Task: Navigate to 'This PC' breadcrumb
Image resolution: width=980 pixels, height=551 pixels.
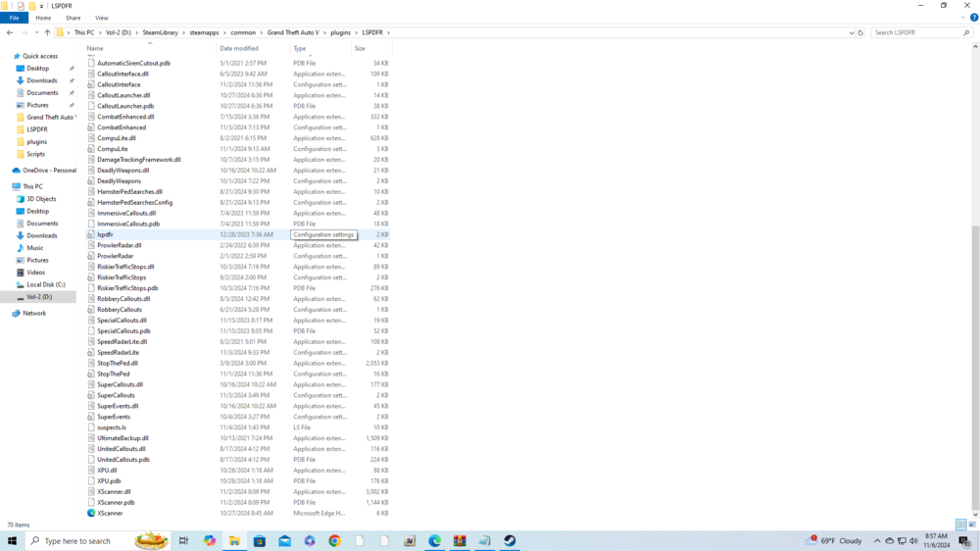Action: pos(84,32)
